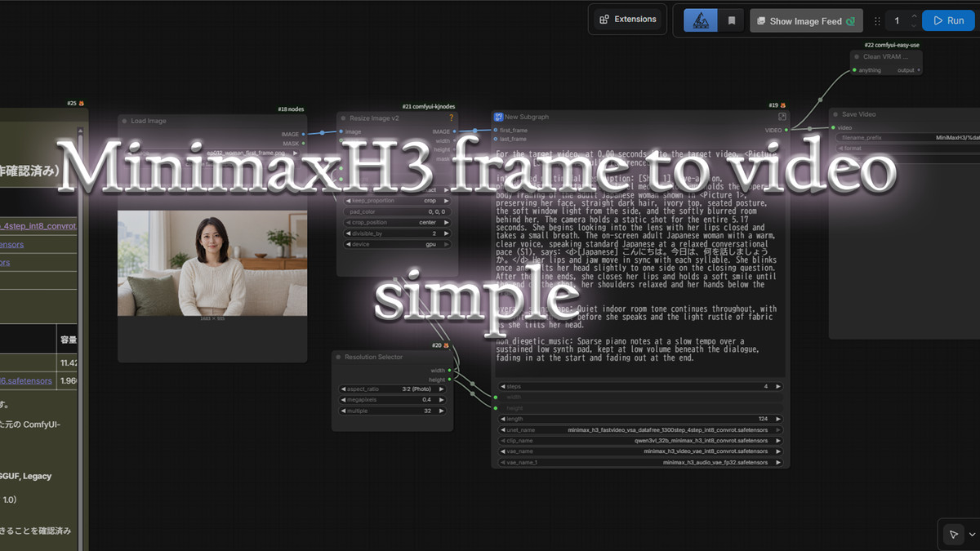This screenshot has width=980, height=551.
Task: Open the unet_name model selector
Action: (x=641, y=429)
